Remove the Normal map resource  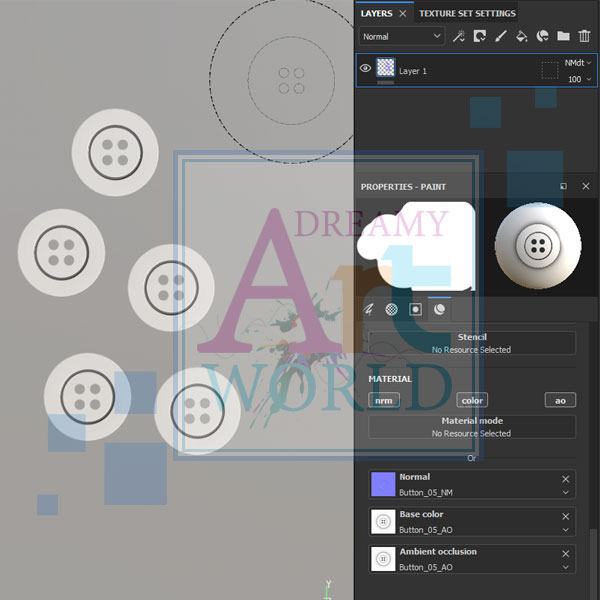[566, 479]
